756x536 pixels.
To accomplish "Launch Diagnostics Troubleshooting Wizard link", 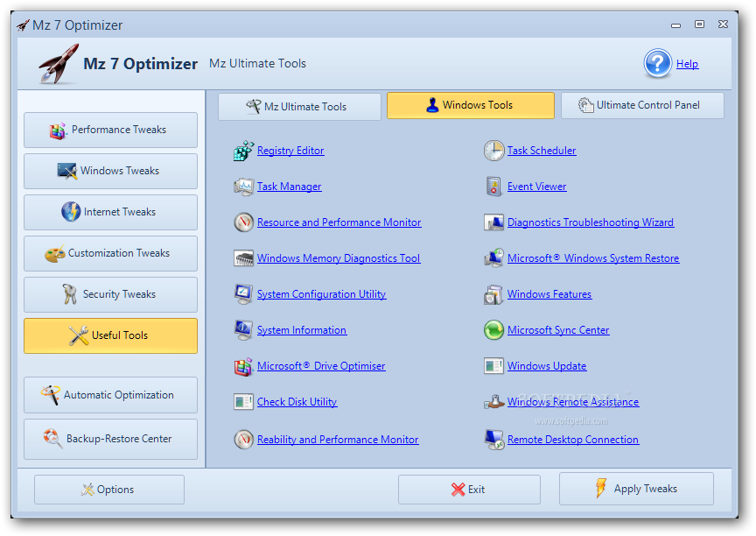I will (x=591, y=222).
